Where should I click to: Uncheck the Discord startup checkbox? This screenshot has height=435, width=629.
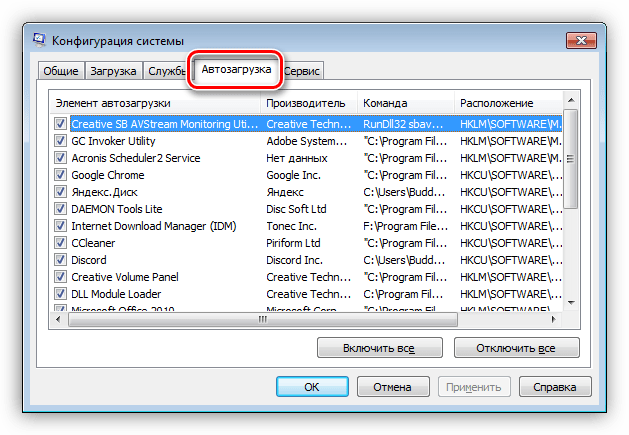tap(60, 260)
